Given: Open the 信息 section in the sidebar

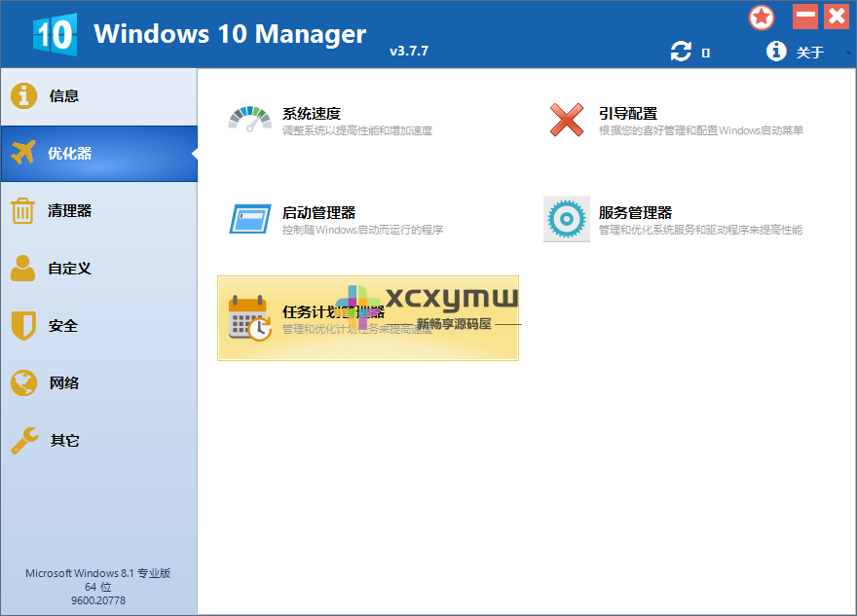Looking at the screenshot, I should click(x=58, y=95).
